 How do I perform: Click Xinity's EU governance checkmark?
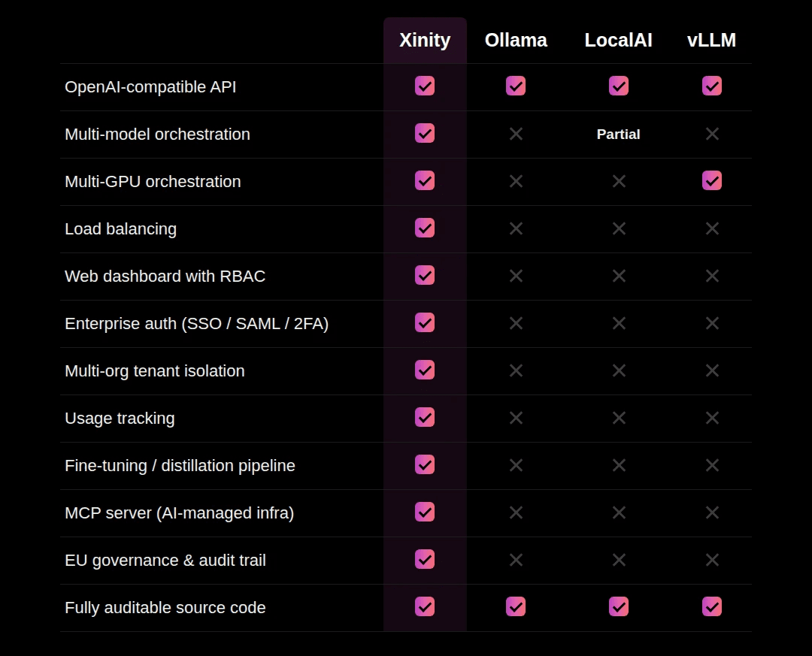tap(425, 560)
